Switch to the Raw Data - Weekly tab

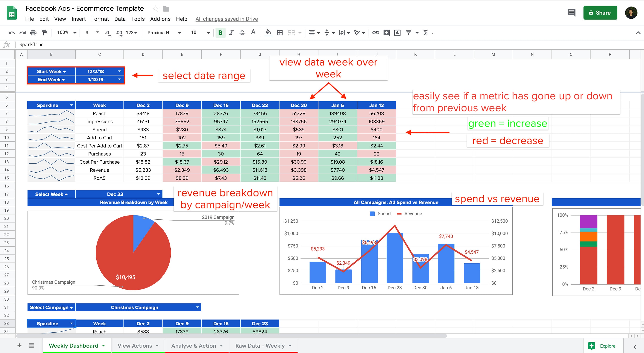260,345
